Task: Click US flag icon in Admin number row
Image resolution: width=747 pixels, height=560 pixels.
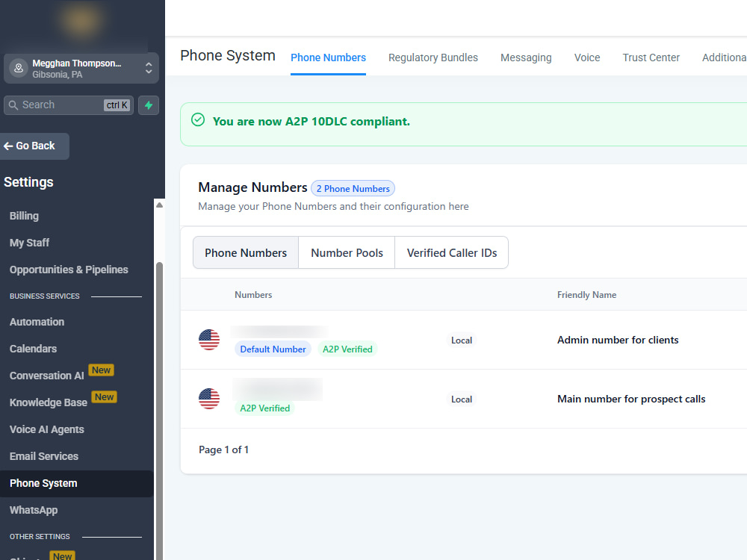Action: coord(209,340)
